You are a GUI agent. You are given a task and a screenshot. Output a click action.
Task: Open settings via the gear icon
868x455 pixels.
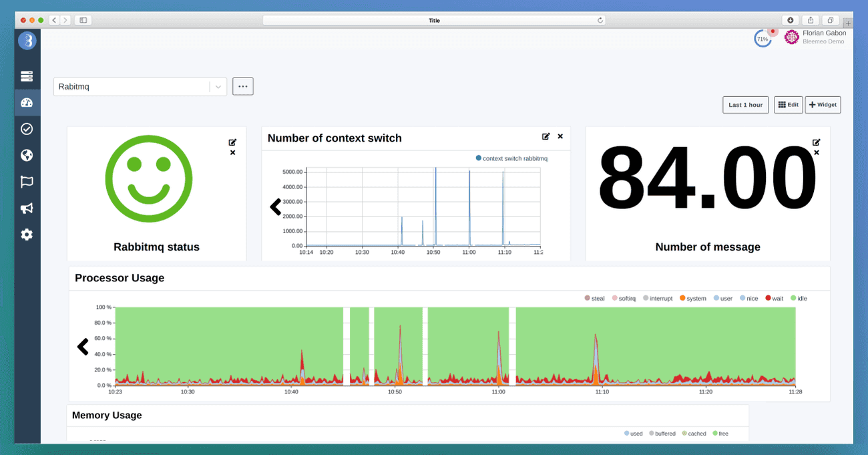(x=27, y=235)
